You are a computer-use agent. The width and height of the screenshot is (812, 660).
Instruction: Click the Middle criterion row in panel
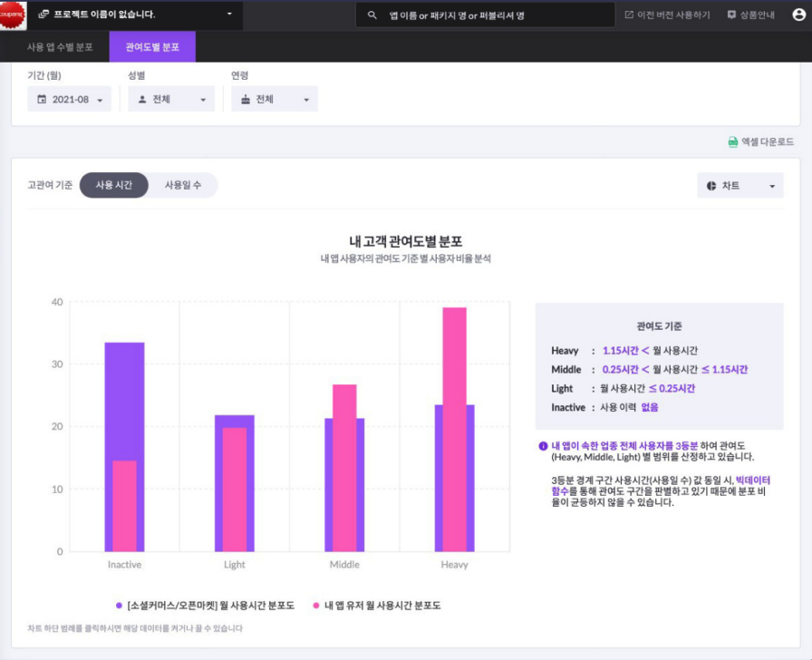pos(650,369)
